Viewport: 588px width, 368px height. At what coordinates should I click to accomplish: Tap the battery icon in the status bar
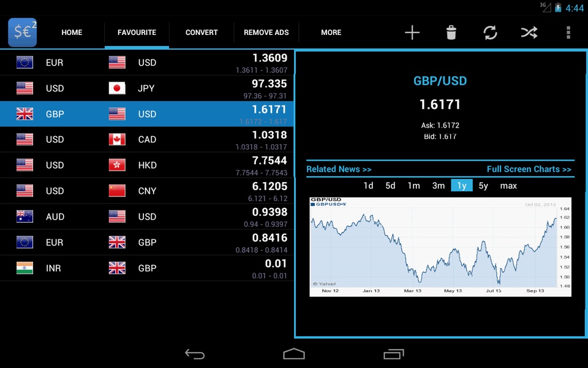[x=558, y=7]
